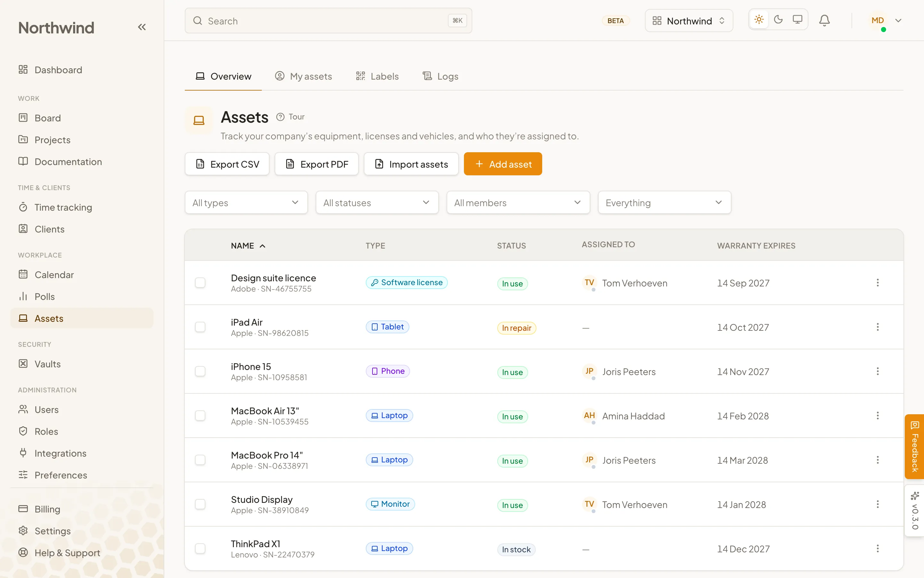Switch to dark theme moon icon
Screen dimensions: 924x578
[778, 20]
